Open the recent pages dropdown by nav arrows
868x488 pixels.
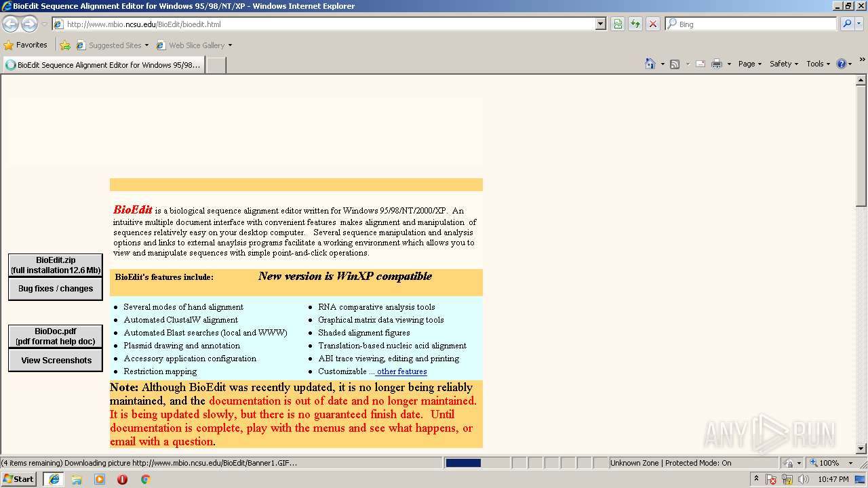tap(44, 24)
